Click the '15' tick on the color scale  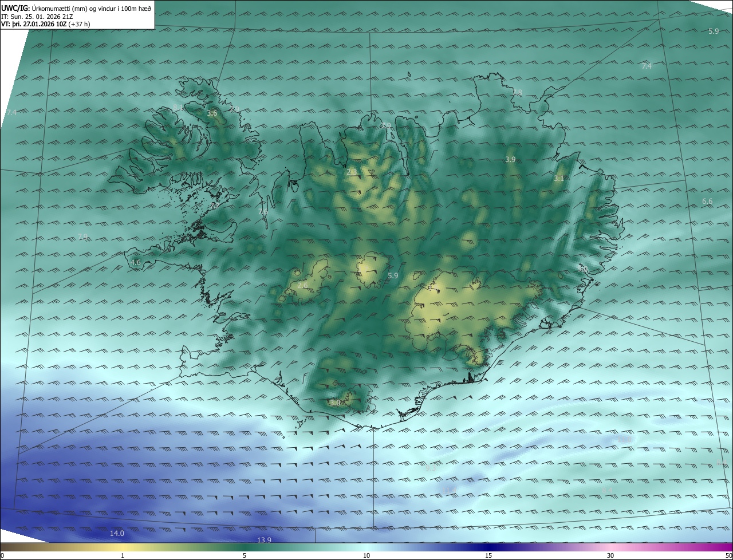point(488,555)
